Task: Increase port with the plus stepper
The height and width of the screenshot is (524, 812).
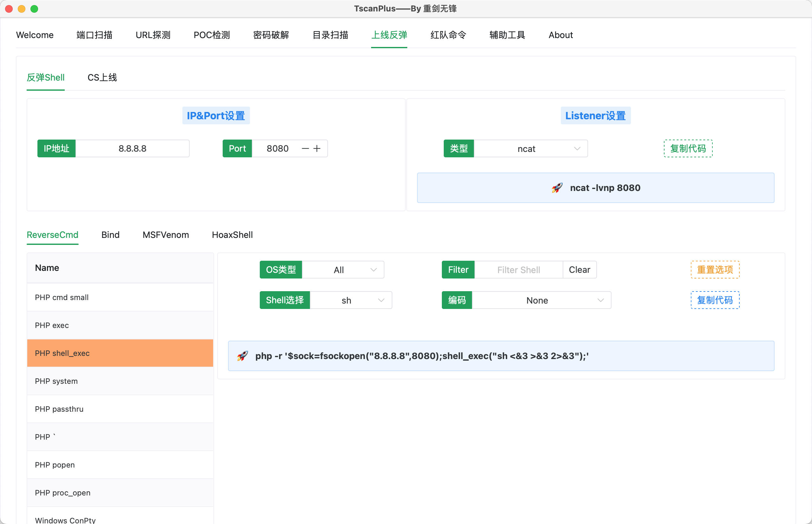Action: 317,149
